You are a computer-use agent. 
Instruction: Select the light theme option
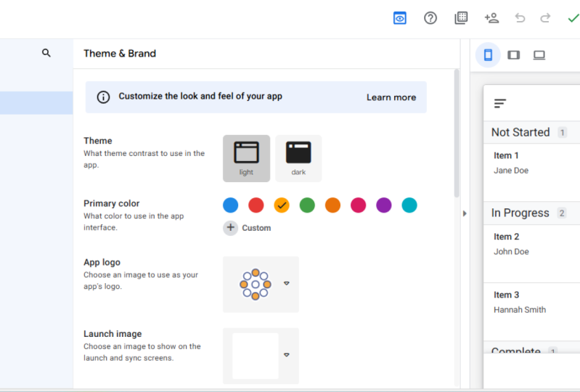click(x=246, y=158)
